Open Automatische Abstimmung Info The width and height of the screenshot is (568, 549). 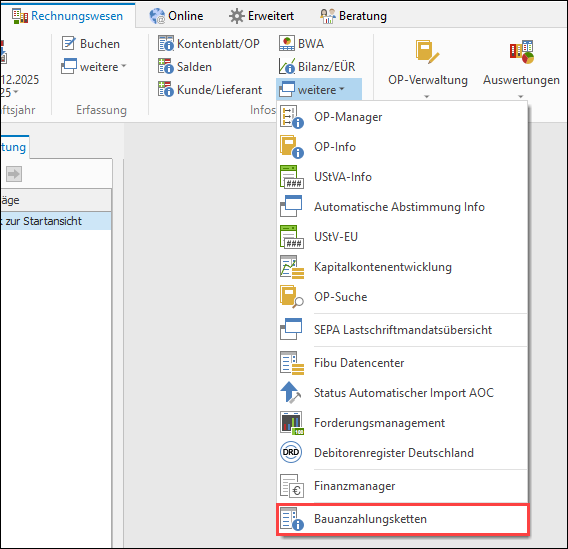[402, 207]
